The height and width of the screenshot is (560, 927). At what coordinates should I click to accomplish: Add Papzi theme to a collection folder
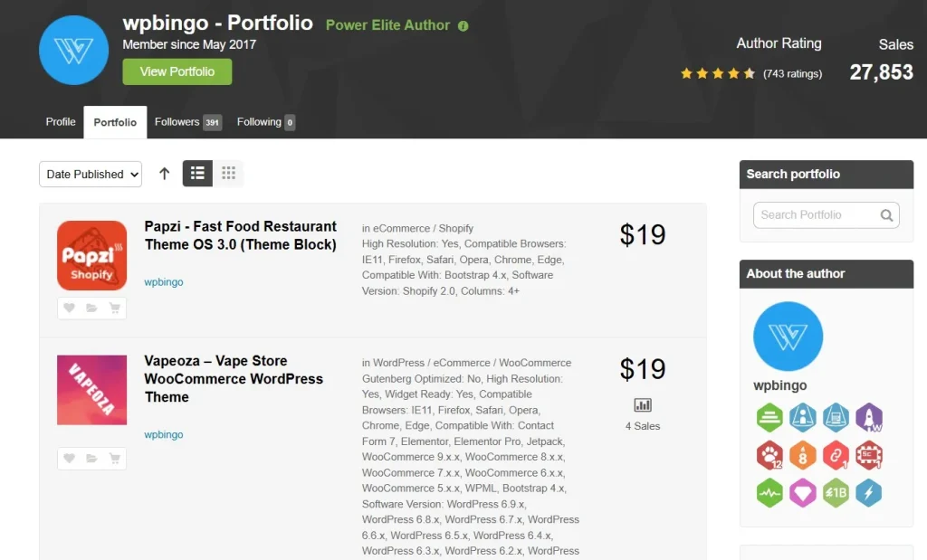coord(91,308)
